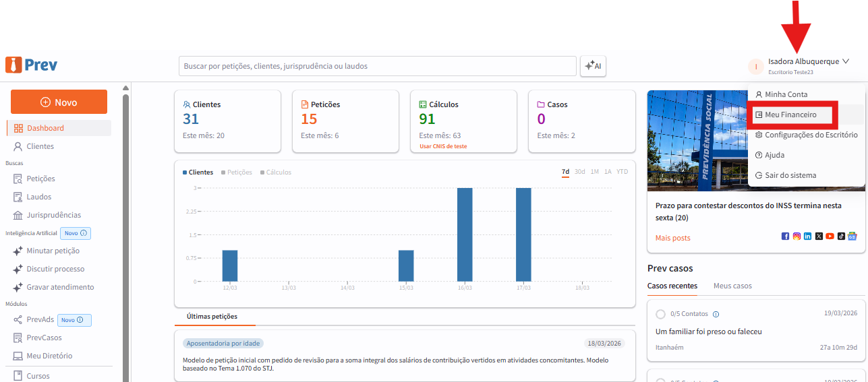This screenshot has height=382, width=868.
Task: Select the YTD chart range
Action: tap(622, 172)
